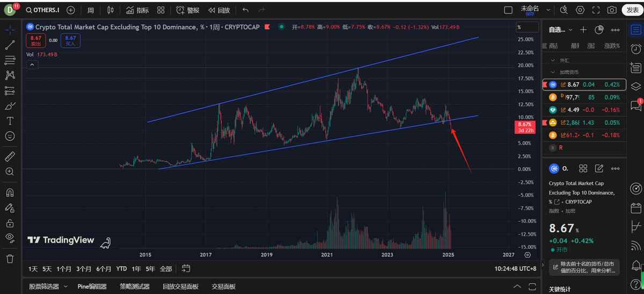Activate the zoom in tool
The height and width of the screenshot is (294, 644).
pyautogui.click(x=10, y=171)
